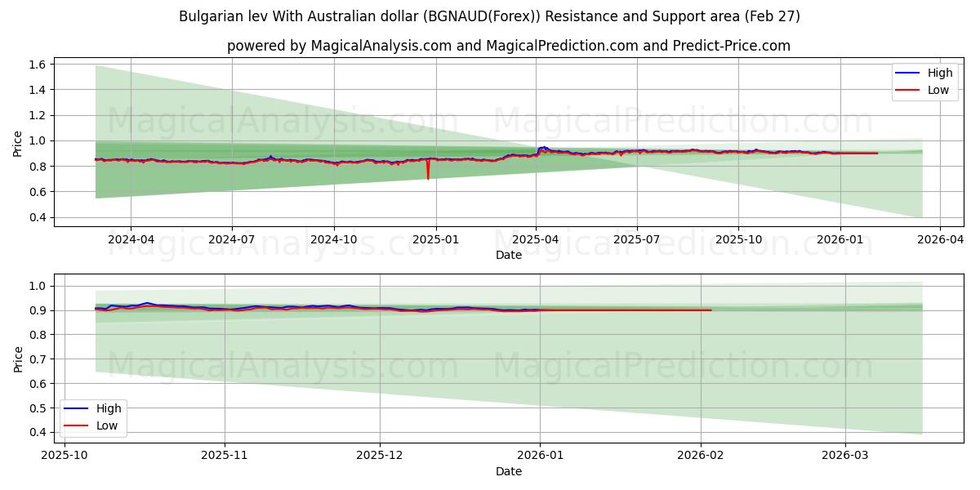Click the 'Price' y-axis label of lower chart
This screenshot has height=490, width=980.
[x=18, y=359]
